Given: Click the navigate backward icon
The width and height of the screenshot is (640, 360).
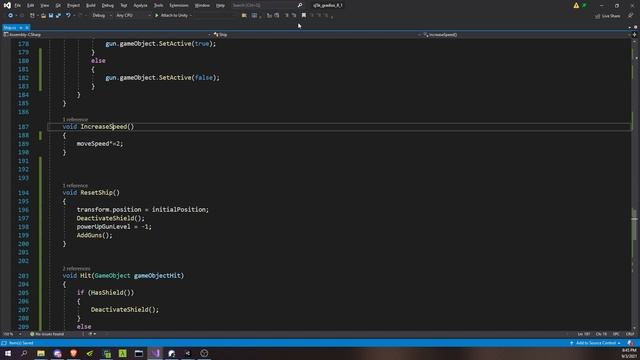Looking at the screenshot, I should click(x=10, y=16).
